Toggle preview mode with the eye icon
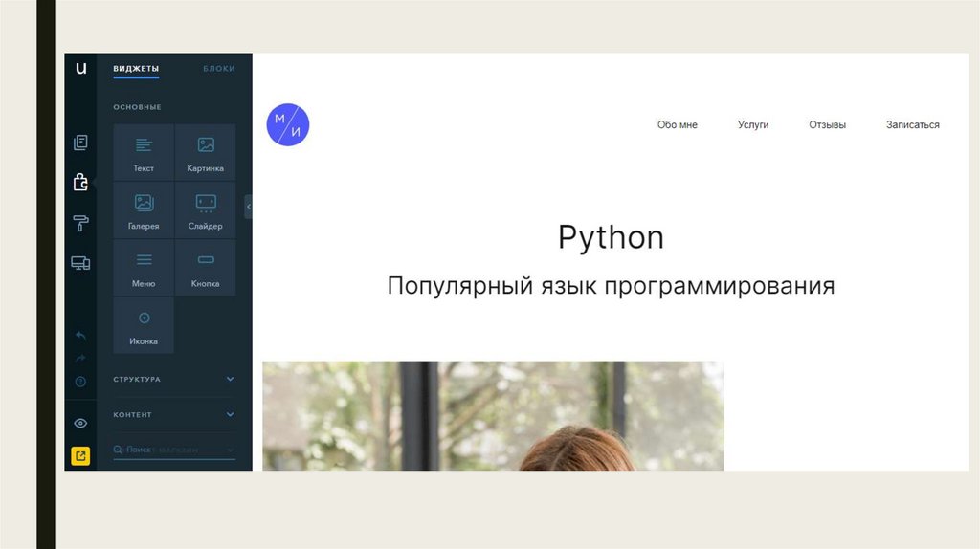980x549 pixels. (x=80, y=424)
